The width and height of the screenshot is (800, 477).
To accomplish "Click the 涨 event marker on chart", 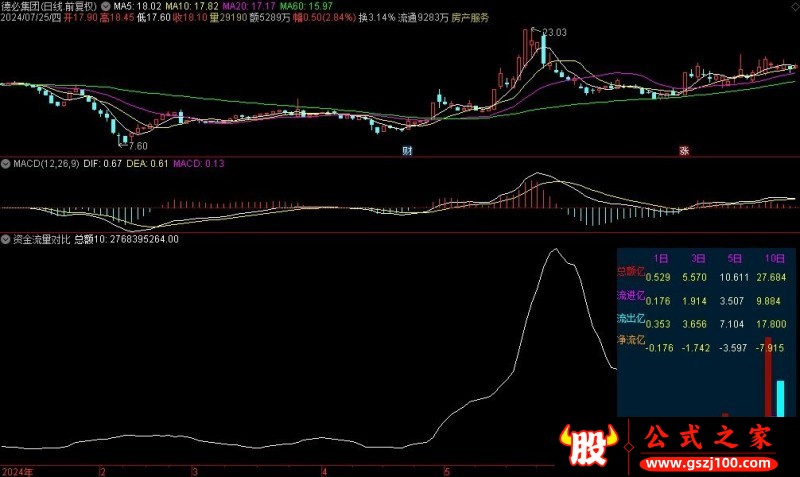I will coord(684,150).
